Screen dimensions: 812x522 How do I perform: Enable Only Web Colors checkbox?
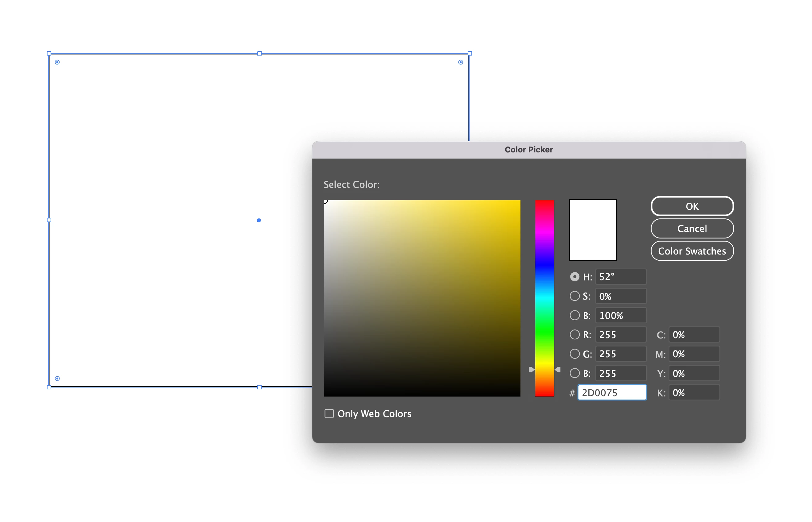[329, 413]
